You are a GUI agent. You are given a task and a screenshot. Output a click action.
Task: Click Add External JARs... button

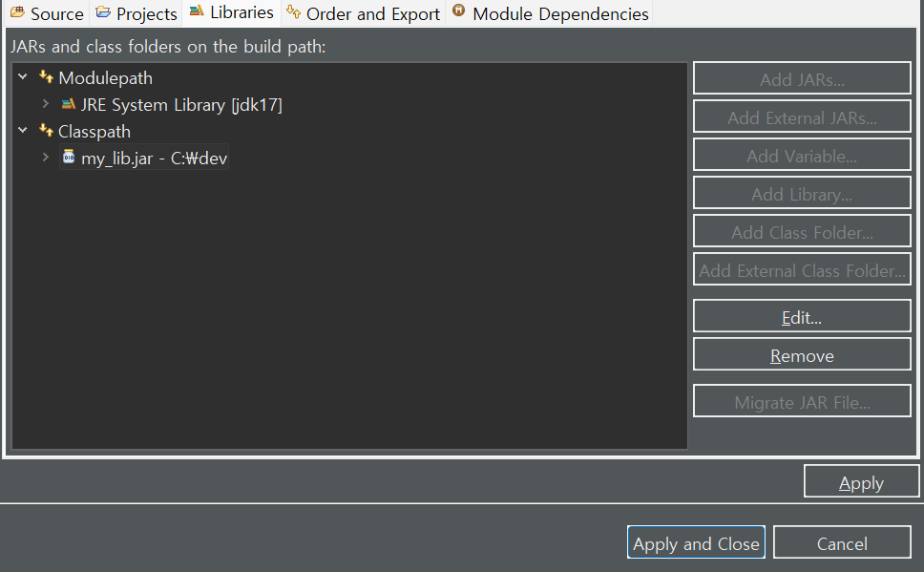802,117
